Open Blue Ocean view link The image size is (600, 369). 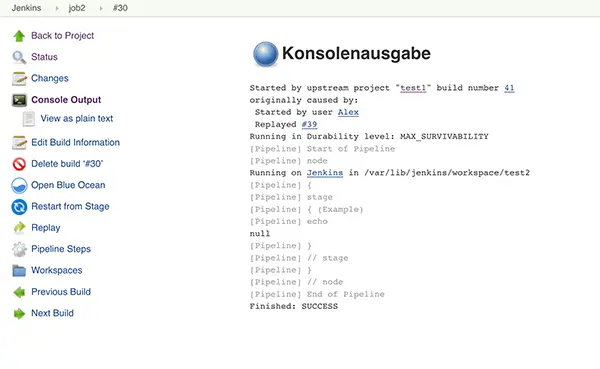coord(68,185)
